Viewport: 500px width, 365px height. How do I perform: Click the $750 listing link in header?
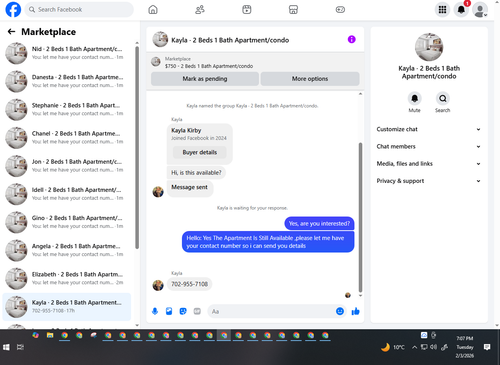[209, 66]
